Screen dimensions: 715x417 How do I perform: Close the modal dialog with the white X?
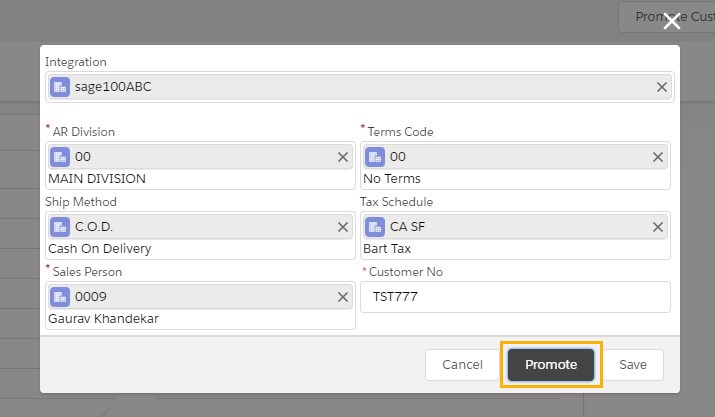click(x=672, y=21)
